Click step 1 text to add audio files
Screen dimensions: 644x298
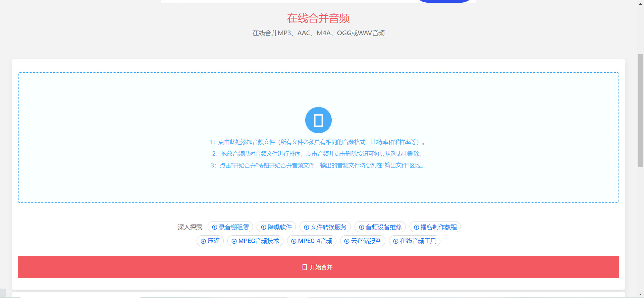point(318,142)
